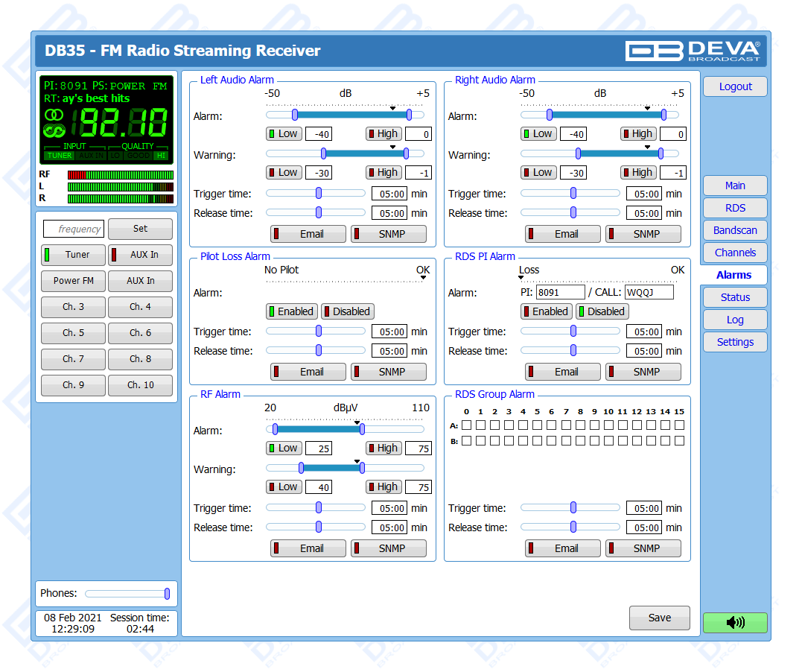Viewport: 802px width, 672px height.
Task: Select the AUX In input source
Action: [140, 255]
